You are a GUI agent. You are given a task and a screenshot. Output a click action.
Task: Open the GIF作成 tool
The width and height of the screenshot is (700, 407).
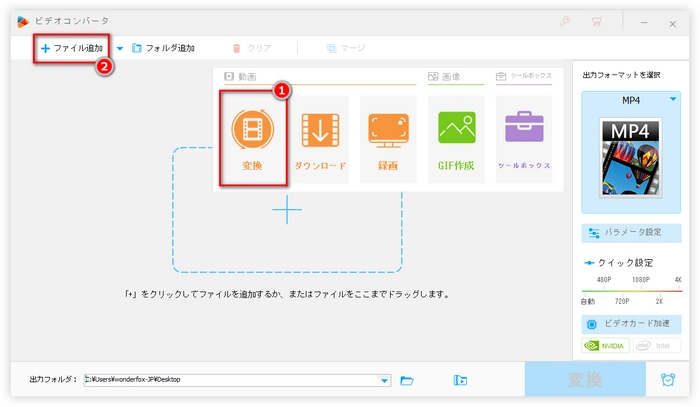click(x=456, y=139)
